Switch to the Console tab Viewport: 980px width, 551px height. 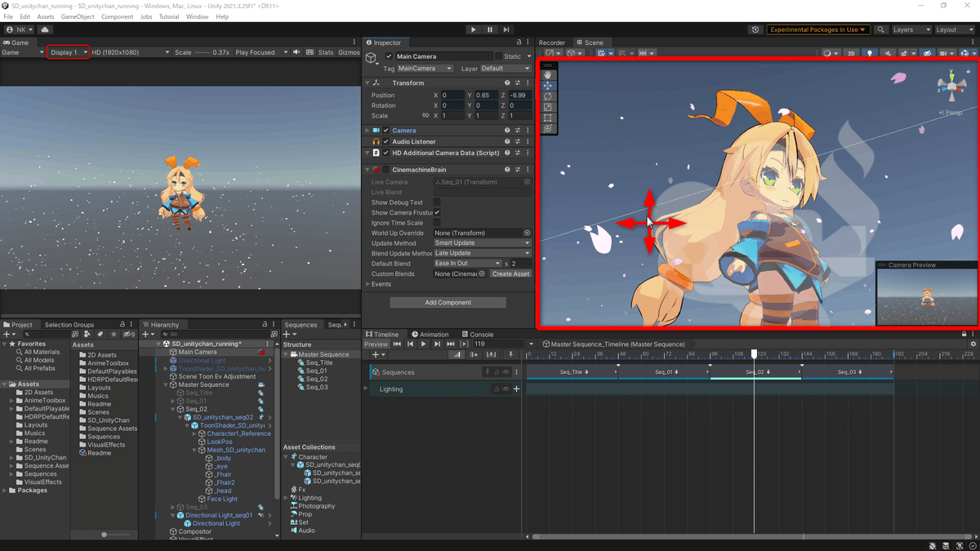click(477, 334)
